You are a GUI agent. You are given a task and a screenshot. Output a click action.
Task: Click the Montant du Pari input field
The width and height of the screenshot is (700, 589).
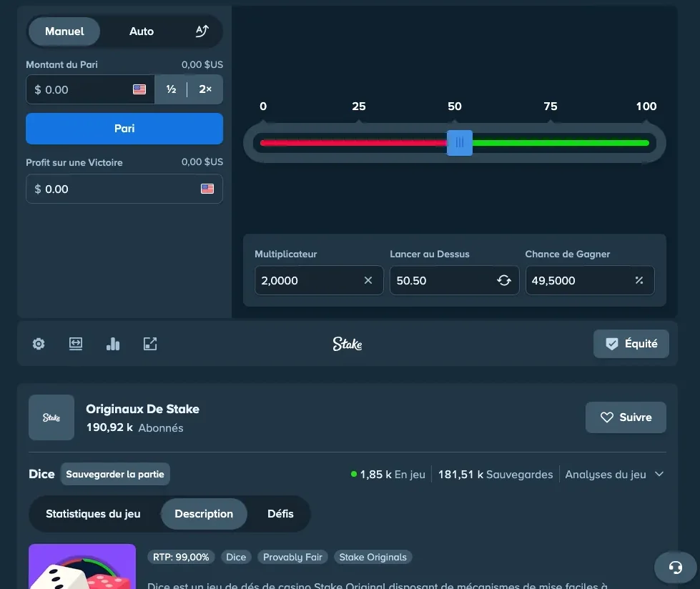point(89,89)
